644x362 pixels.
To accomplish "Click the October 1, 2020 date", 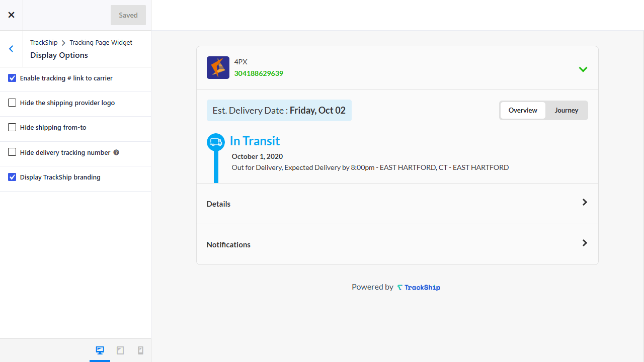I will click(x=257, y=156).
